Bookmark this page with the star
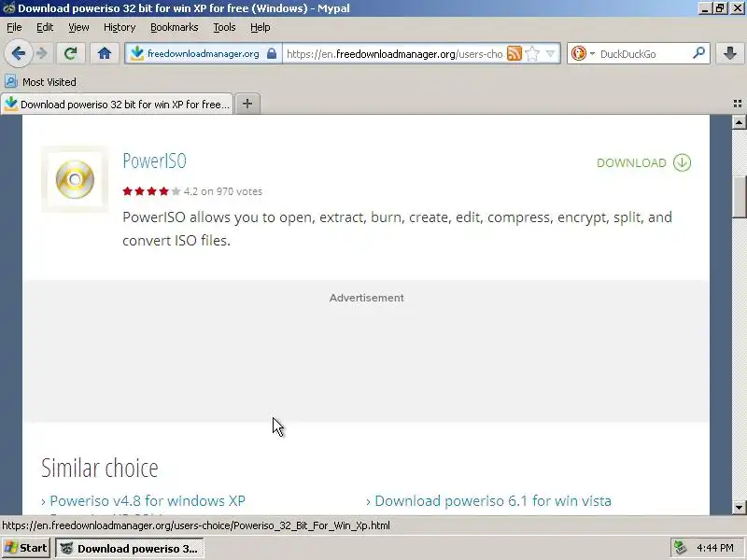This screenshot has width=747, height=560. [532, 53]
